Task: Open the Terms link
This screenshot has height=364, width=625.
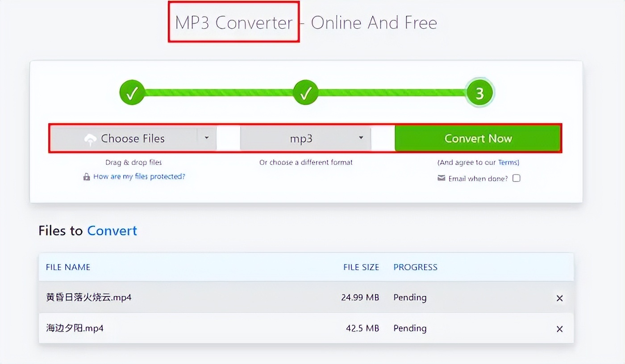Action: [508, 162]
